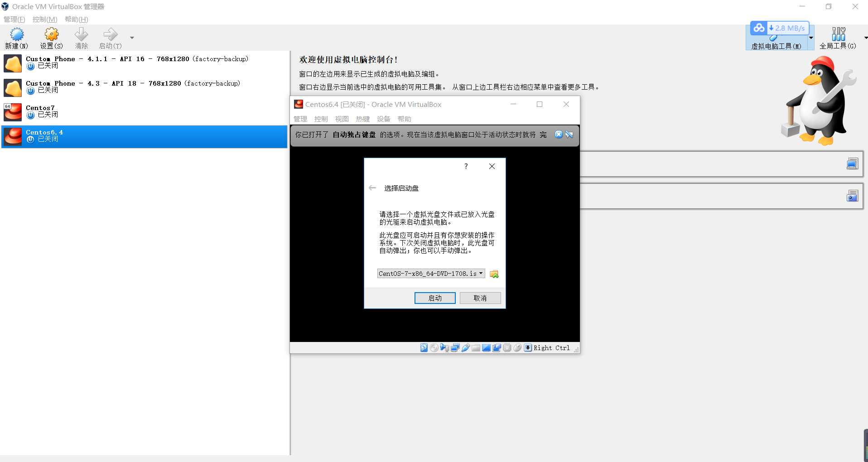Click the optical disc status bar icon
The height and width of the screenshot is (462, 868).
click(x=434, y=348)
